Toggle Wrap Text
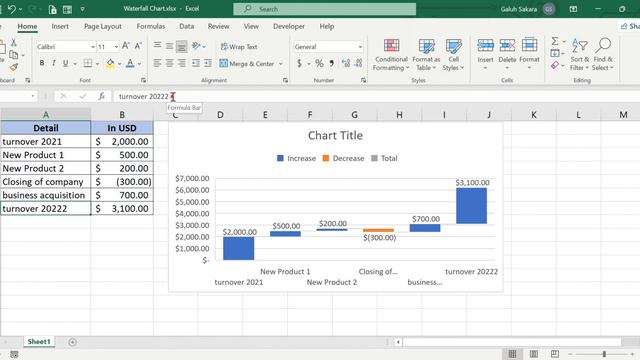Viewport: 640px width, 360px height. click(x=239, y=47)
